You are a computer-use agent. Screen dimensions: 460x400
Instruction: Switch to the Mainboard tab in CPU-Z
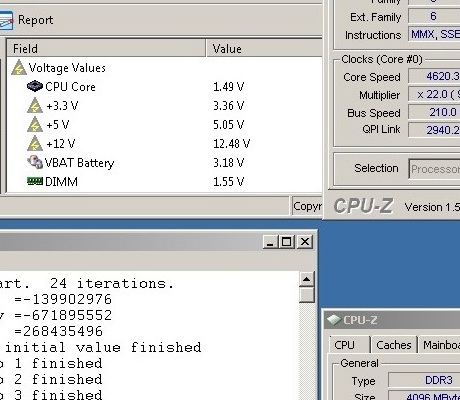tap(439, 345)
